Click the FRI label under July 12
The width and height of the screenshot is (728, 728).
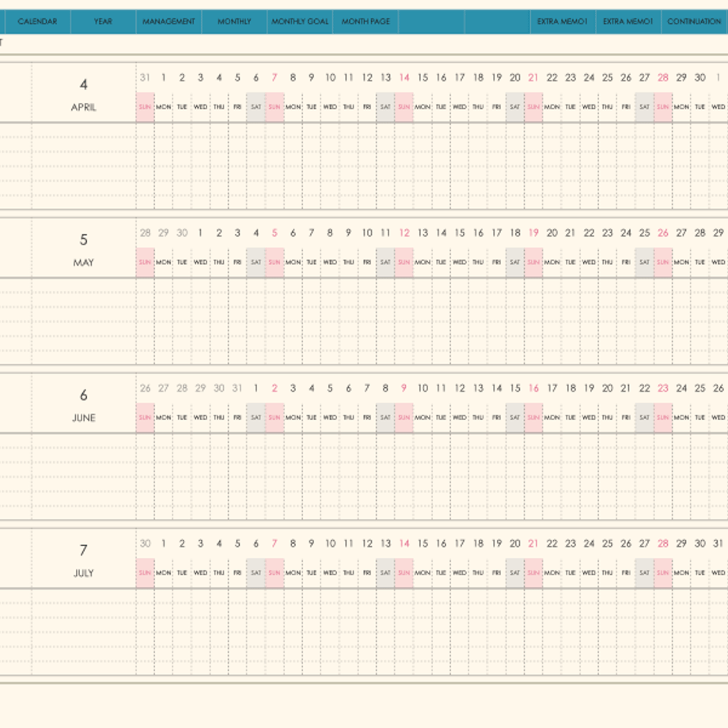point(367,573)
